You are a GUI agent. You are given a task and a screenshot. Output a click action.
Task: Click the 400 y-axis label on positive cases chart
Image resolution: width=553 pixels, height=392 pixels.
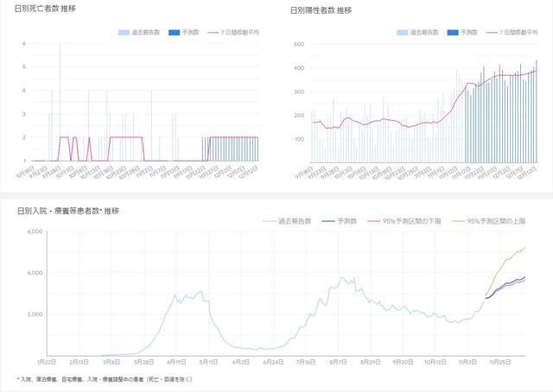coord(299,68)
